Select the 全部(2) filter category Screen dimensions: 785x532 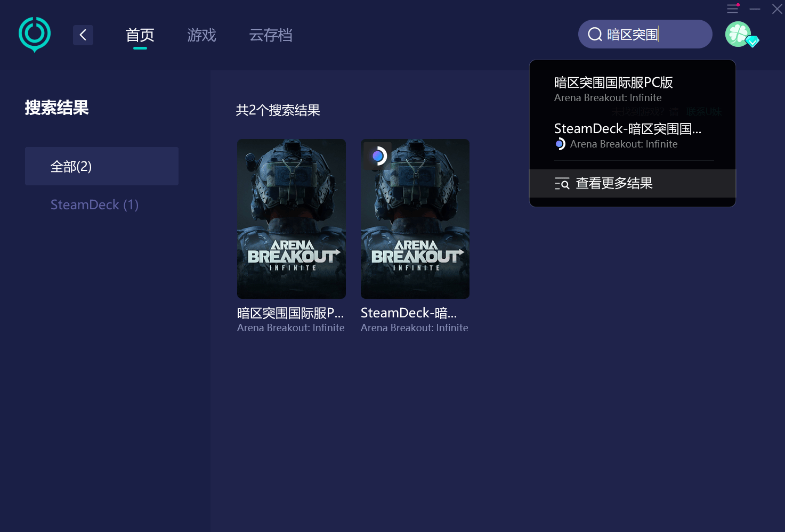[102, 166]
